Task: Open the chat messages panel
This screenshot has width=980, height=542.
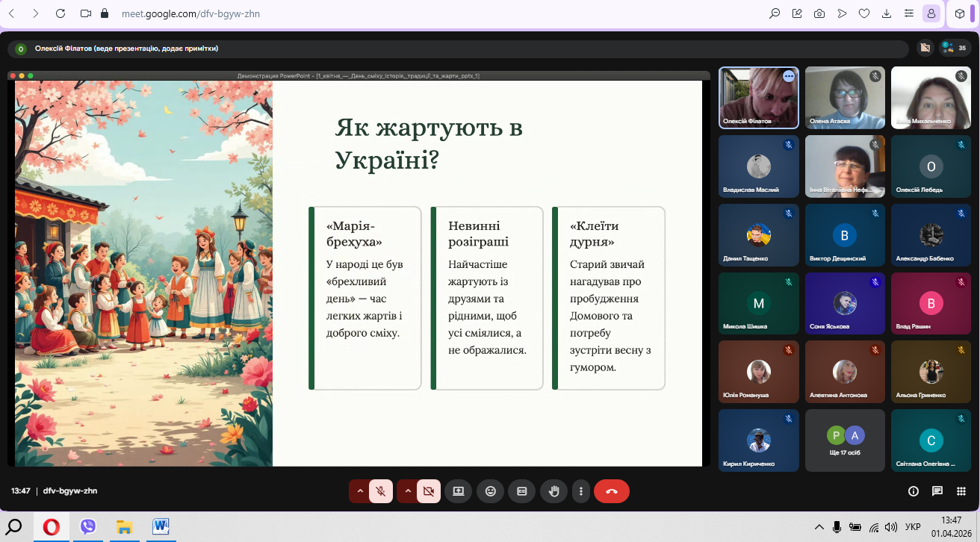Action: click(x=937, y=491)
